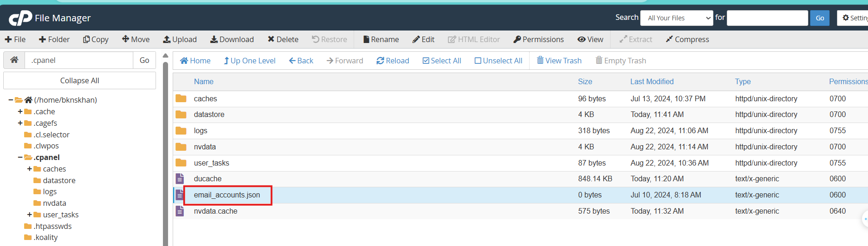Open the All Your Files search dropdown
The height and width of the screenshot is (246, 868).
(677, 18)
